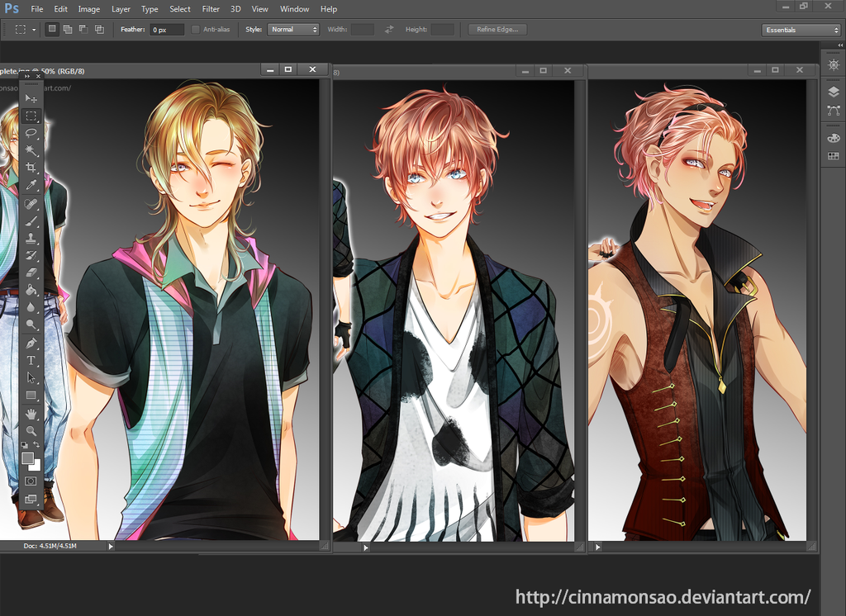Select the Zoom tool
Screen dimensions: 846x616
click(x=31, y=431)
